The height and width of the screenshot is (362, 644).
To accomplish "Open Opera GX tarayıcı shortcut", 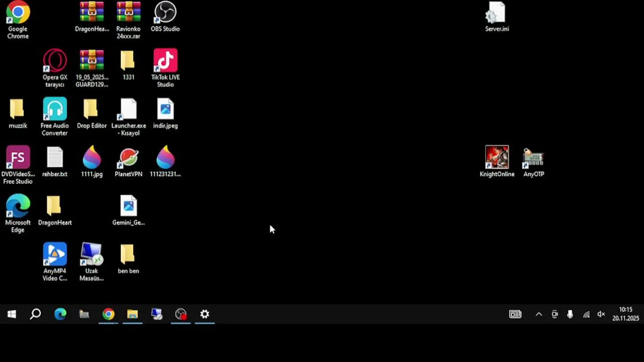I will tap(55, 68).
